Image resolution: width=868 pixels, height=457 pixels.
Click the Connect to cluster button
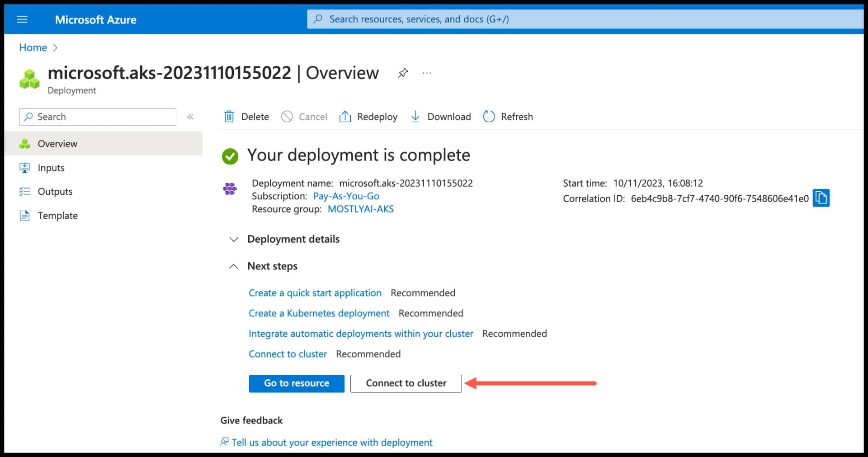pos(406,383)
